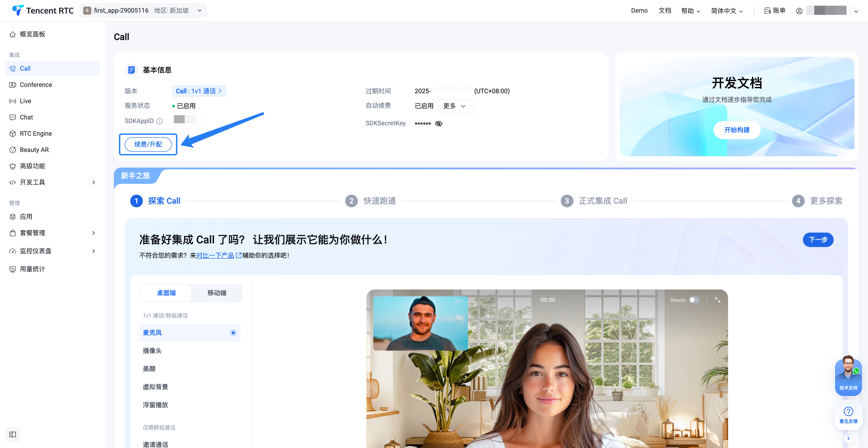Expand video preview to fullscreen
The height and width of the screenshot is (448, 868).
point(718,300)
